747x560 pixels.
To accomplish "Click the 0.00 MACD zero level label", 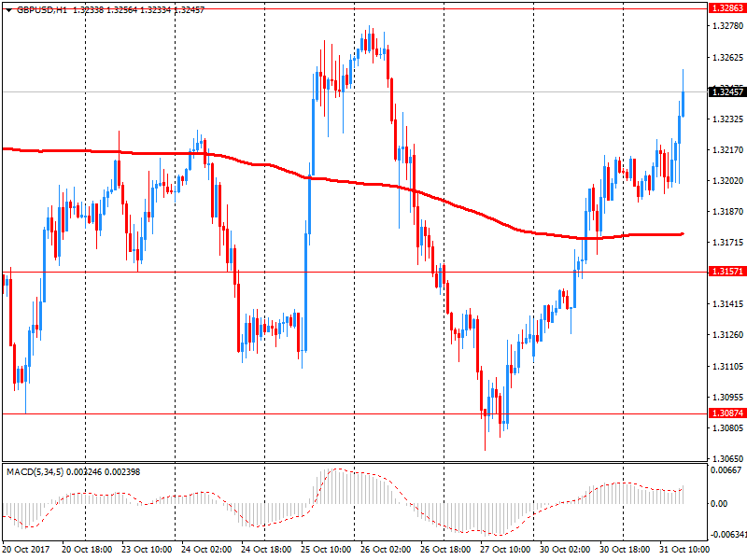I will click(x=719, y=504).
